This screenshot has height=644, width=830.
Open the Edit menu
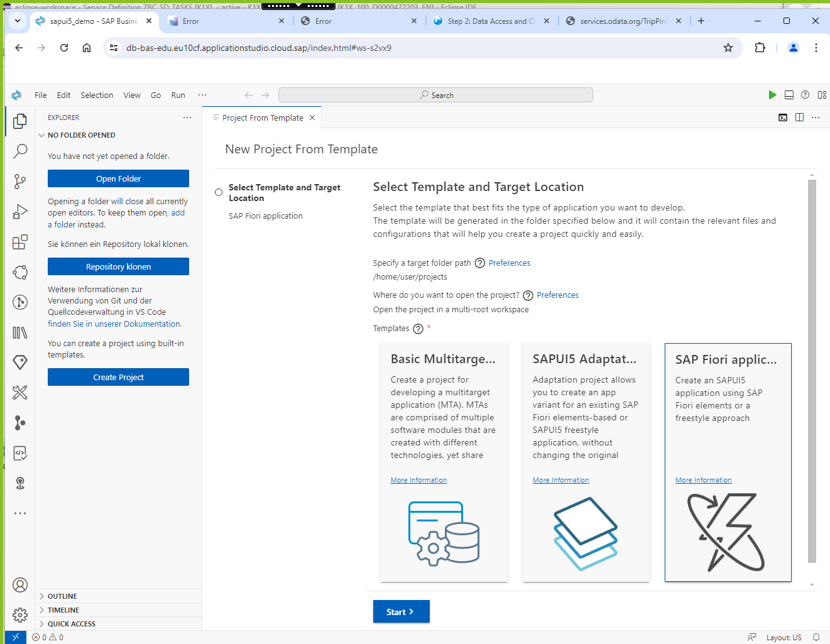tap(63, 96)
